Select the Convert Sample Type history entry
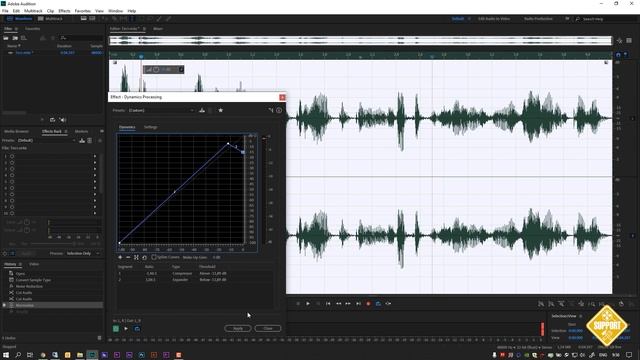Image resolution: width=640 pixels, height=360 pixels. (33, 280)
